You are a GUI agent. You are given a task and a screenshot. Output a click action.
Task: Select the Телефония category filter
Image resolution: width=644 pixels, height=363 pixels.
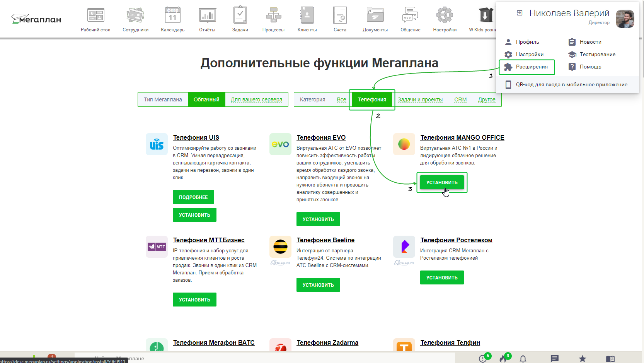(x=372, y=99)
